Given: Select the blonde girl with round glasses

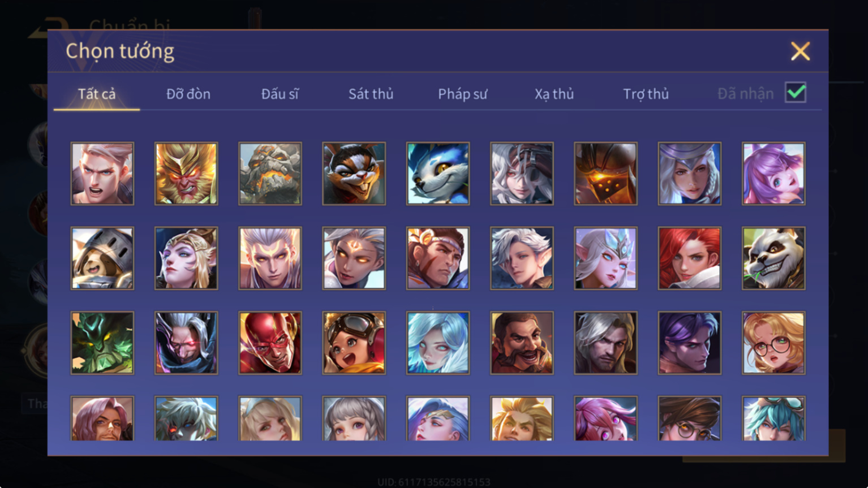Looking at the screenshot, I should pos(774,343).
